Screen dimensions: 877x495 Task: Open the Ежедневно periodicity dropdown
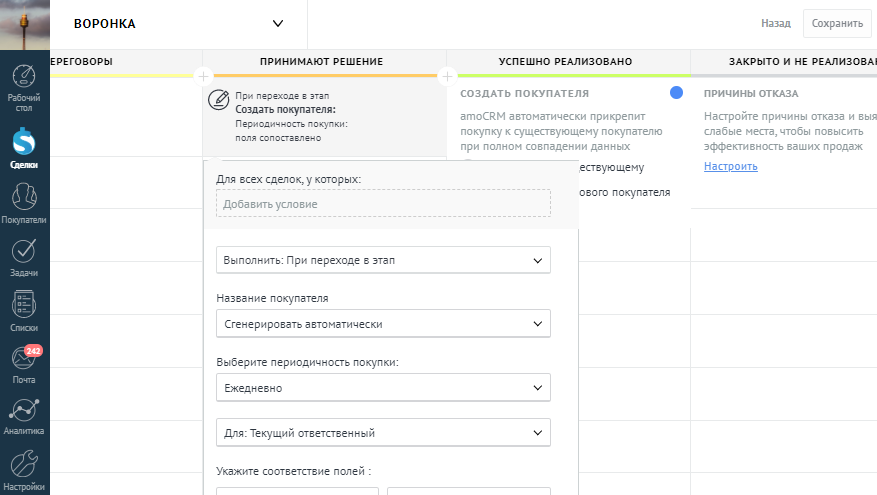click(x=383, y=387)
